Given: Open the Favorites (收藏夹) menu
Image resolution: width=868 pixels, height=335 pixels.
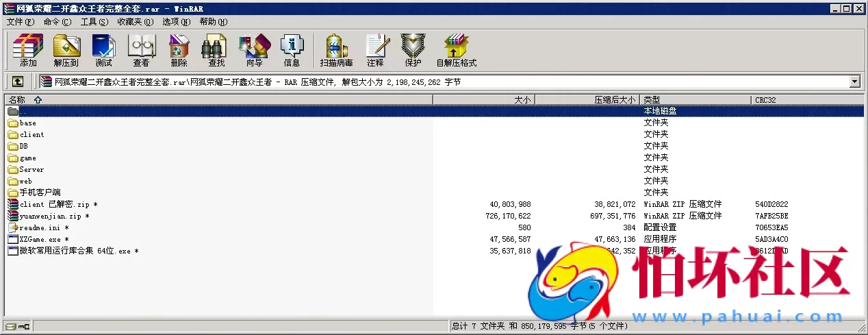Looking at the screenshot, I should pyautogui.click(x=135, y=22).
